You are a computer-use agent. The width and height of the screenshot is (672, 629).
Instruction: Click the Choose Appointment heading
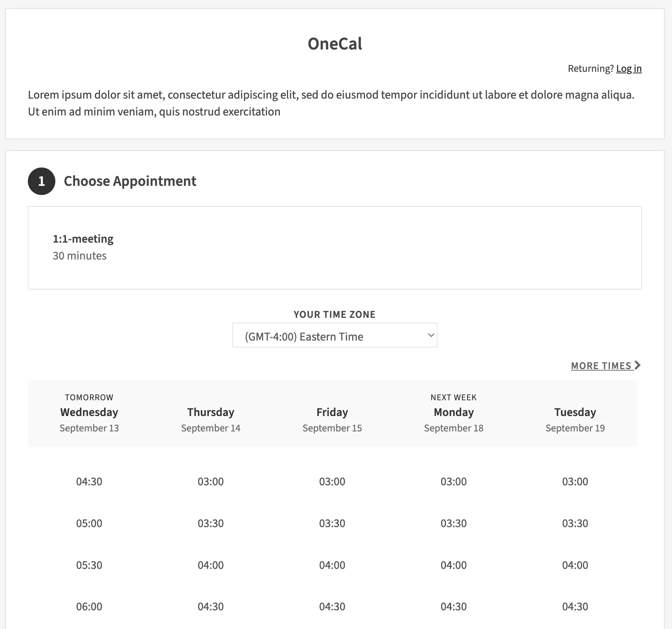(x=130, y=181)
